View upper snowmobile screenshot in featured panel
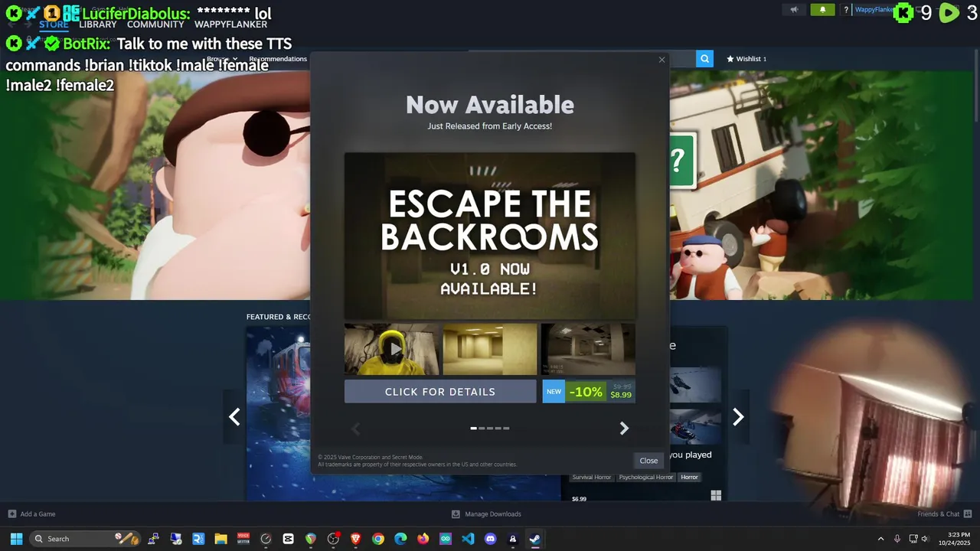 (695, 385)
